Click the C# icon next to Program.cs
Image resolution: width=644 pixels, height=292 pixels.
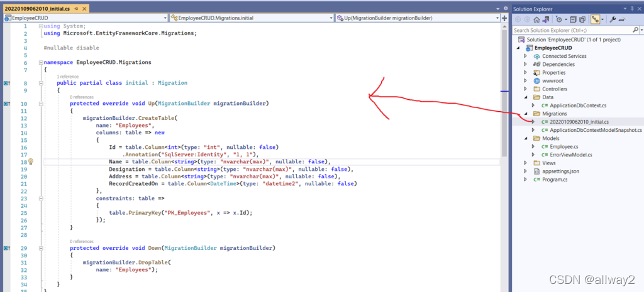point(536,180)
